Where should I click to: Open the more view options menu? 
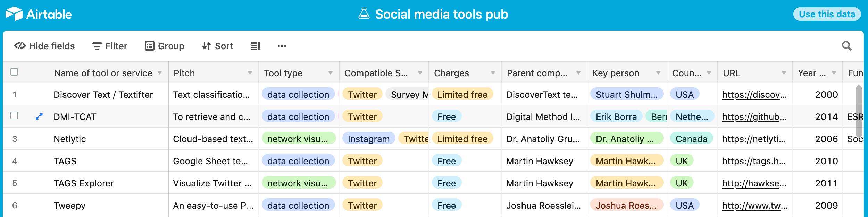point(282,46)
